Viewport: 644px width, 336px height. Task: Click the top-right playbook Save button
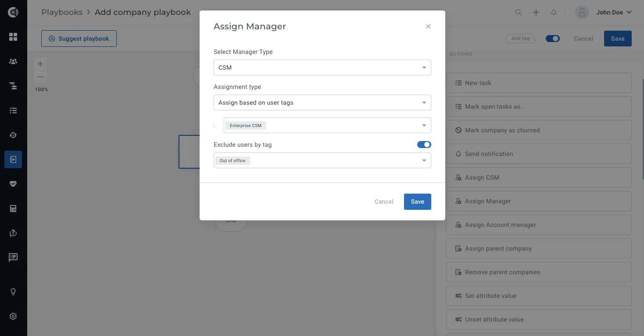618,39
